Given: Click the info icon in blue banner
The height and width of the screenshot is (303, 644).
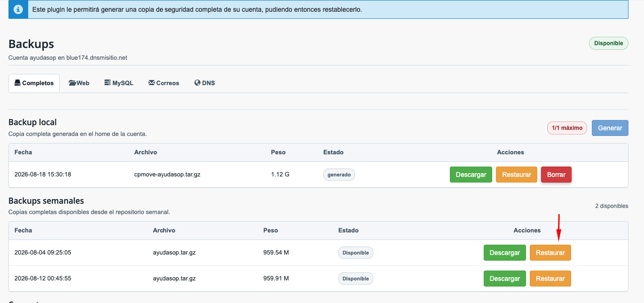Looking at the screenshot, I should click(18, 9).
